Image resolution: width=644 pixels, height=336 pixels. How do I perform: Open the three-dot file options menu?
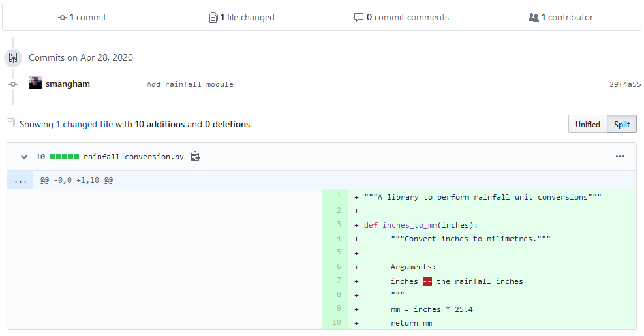pos(620,156)
